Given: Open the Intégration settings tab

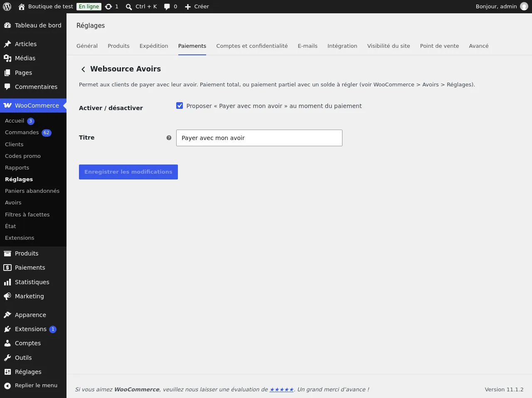Looking at the screenshot, I should click(342, 46).
